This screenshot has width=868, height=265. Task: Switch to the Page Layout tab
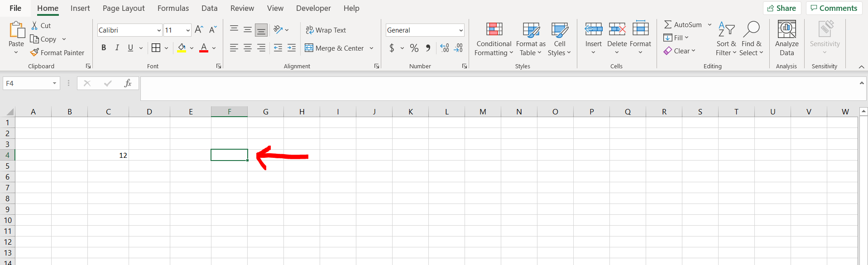click(x=124, y=8)
